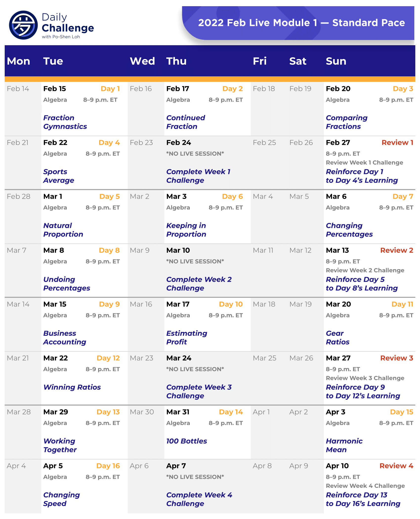Click the Daily Challenge smiley logo
Viewport: 420px width, 519px height.
pyautogui.click(x=23, y=25)
